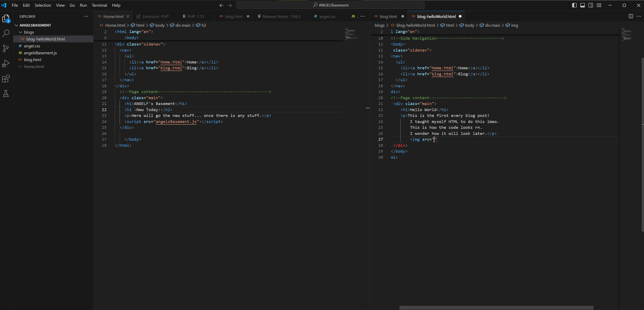644x310 pixels.
Task: Open right editor group more actions menu
Action: tap(639, 16)
